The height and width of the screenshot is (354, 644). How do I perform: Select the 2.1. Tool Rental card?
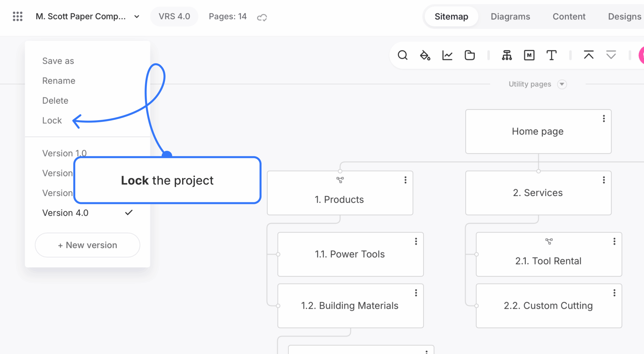pos(549,254)
